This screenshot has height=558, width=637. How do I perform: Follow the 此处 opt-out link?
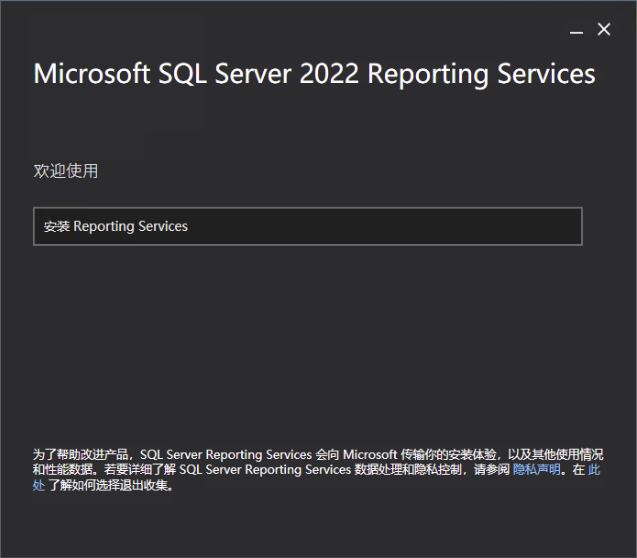(x=594, y=469)
